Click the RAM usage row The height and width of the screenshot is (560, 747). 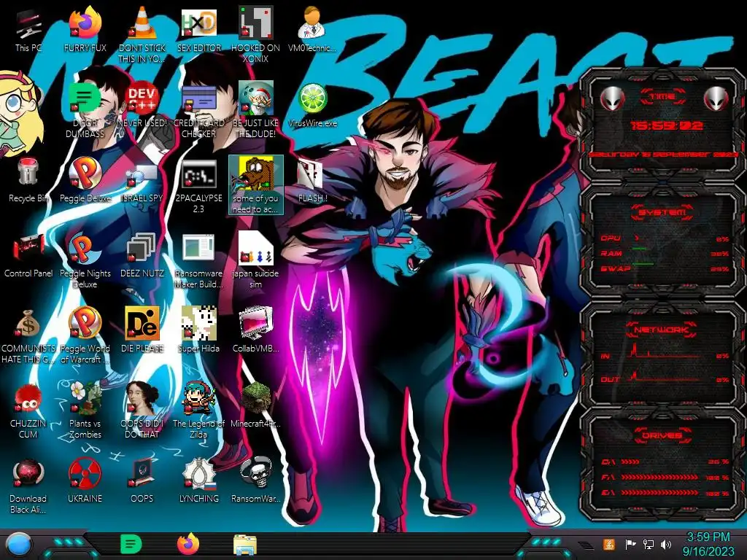[665, 253]
